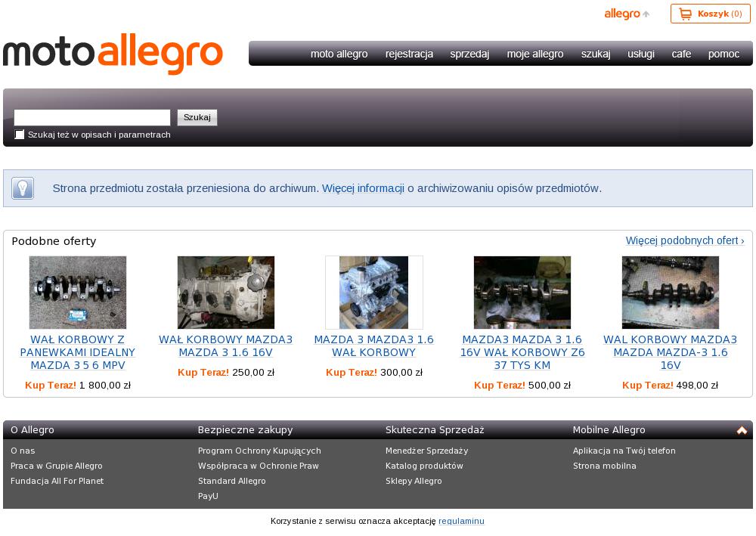Open the crankshaft photo of the 500,00 zł offer
756x536 pixels.
point(522,293)
